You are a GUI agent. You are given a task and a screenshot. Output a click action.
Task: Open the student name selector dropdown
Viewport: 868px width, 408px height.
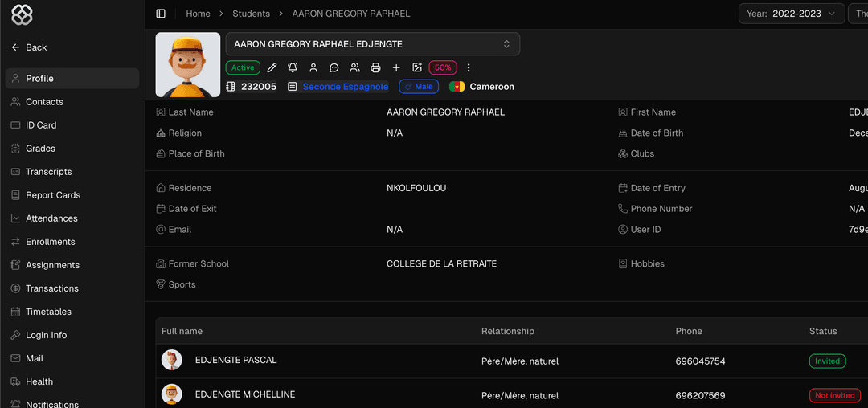pos(373,44)
